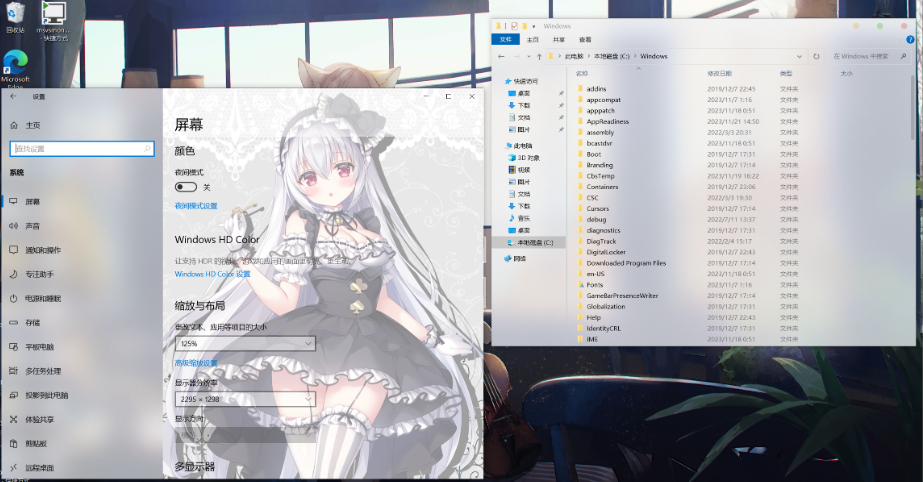Open the scaling percentage dropdown showing 125%
Viewport: 923px width, 482px height.
(245, 343)
